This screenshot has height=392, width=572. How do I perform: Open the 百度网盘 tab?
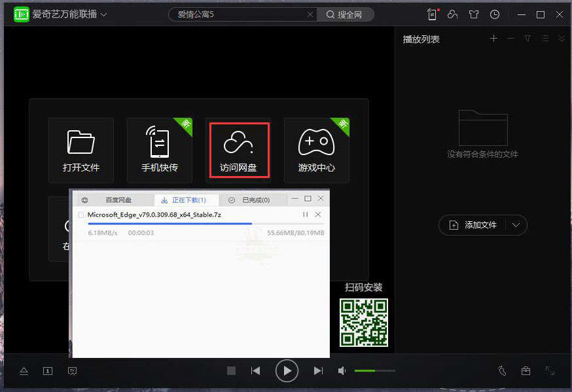click(118, 198)
